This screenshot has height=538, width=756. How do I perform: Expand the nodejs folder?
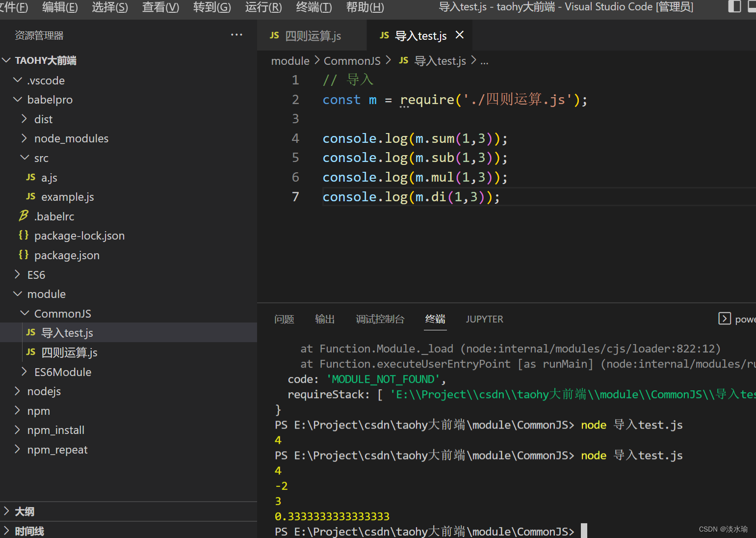18,391
